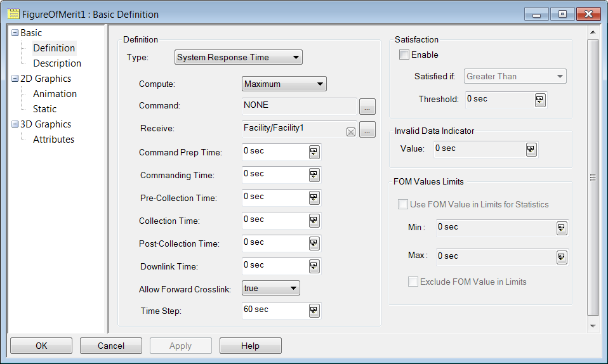Open the Animation page under 2D Graphics
The width and height of the screenshot is (608, 364).
(55, 94)
